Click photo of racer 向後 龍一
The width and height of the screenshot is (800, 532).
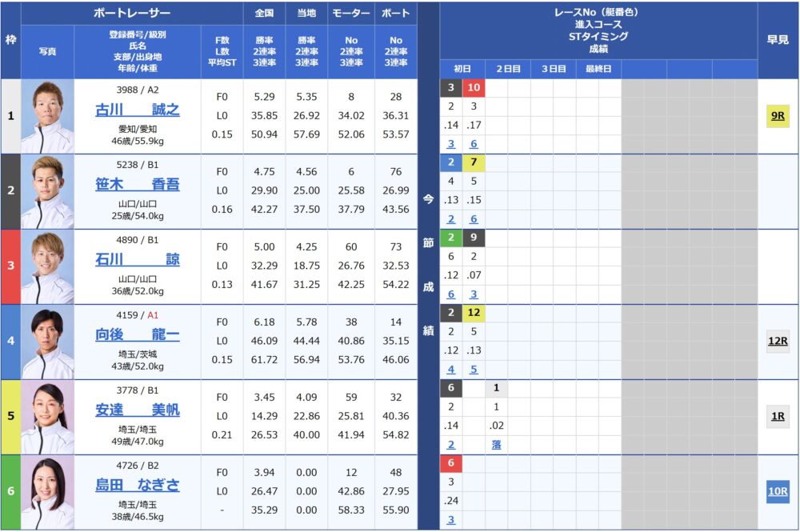(x=47, y=342)
